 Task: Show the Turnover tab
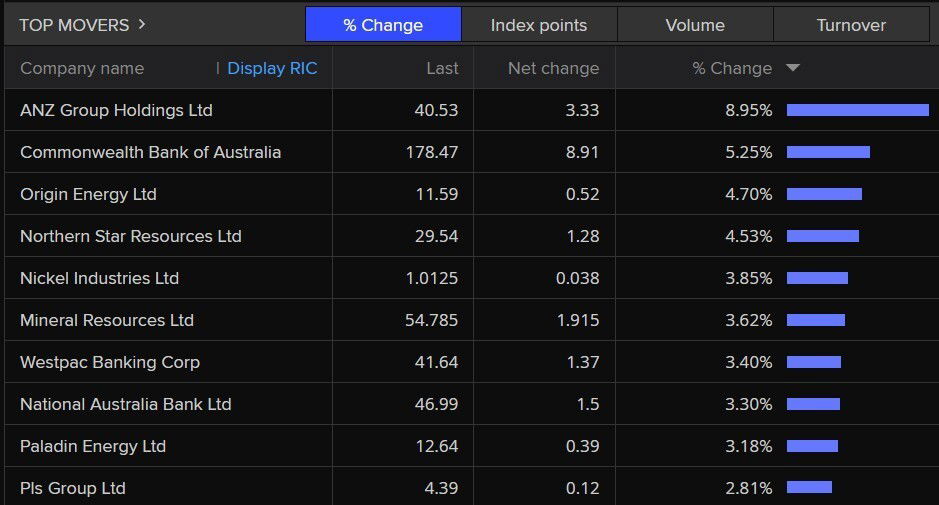[x=851, y=25]
